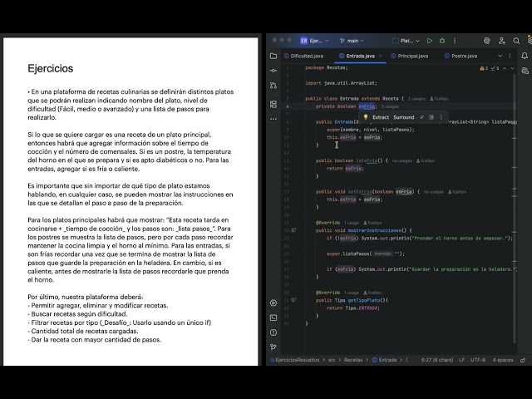Open more run actions vertical dots menu
532x399 pixels.
(x=455, y=41)
